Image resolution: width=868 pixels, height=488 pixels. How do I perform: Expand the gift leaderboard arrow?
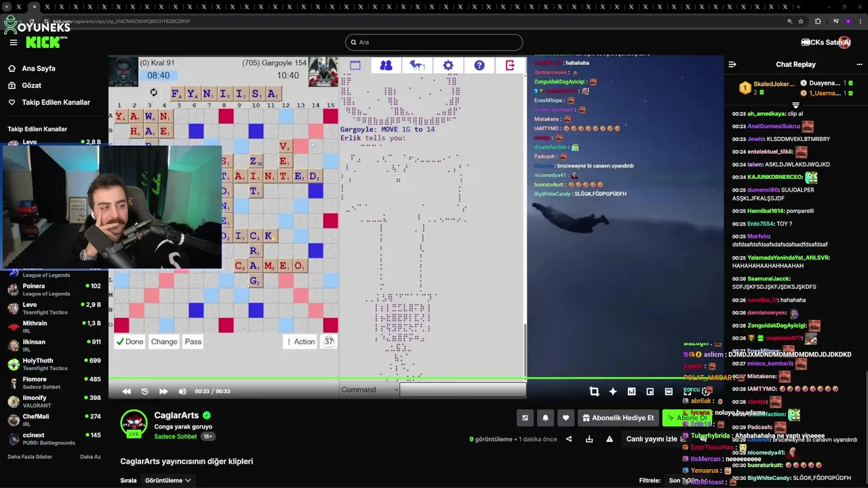click(x=796, y=105)
